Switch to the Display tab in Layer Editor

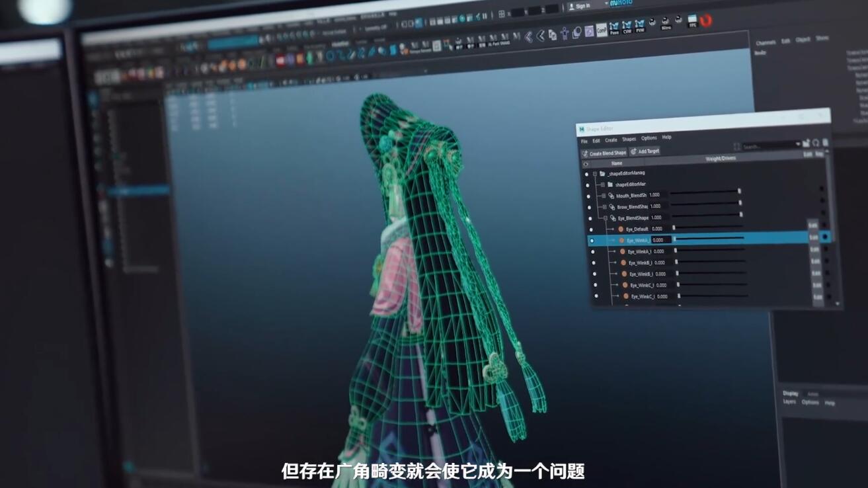[x=791, y=393]
